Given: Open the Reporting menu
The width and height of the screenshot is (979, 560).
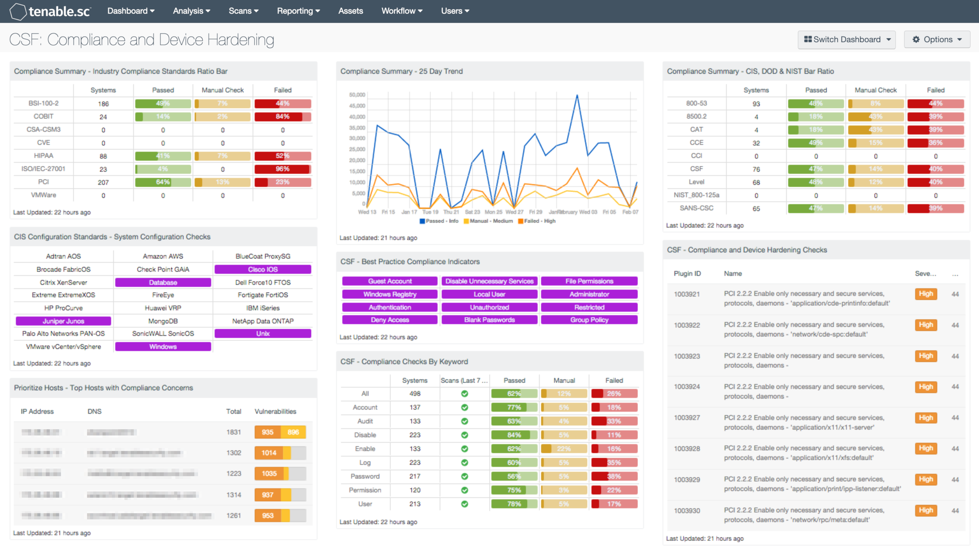Looking at the screenshot, I should 298,11.
